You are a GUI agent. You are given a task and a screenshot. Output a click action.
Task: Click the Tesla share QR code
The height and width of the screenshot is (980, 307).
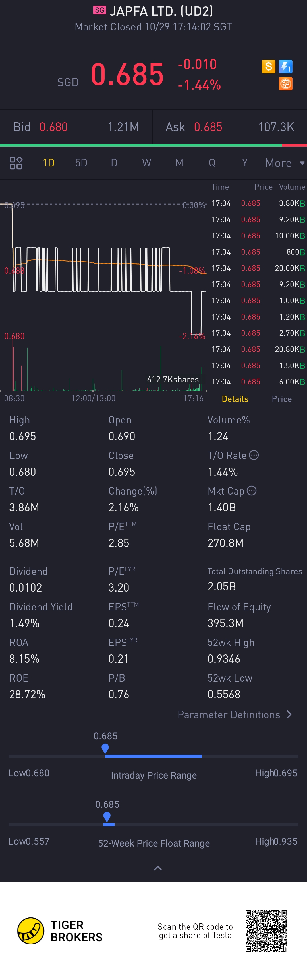[x=266, y=930]
